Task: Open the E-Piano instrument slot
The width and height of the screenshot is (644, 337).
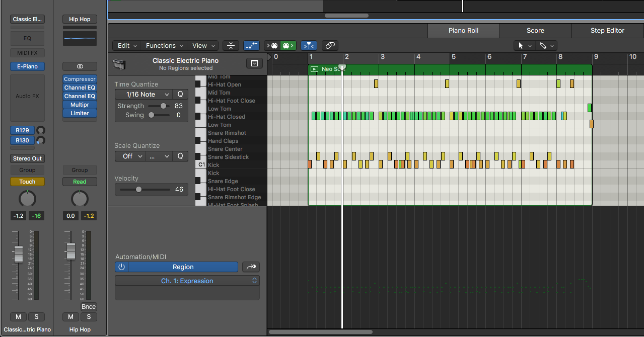Action: click(x=27, y=66)
